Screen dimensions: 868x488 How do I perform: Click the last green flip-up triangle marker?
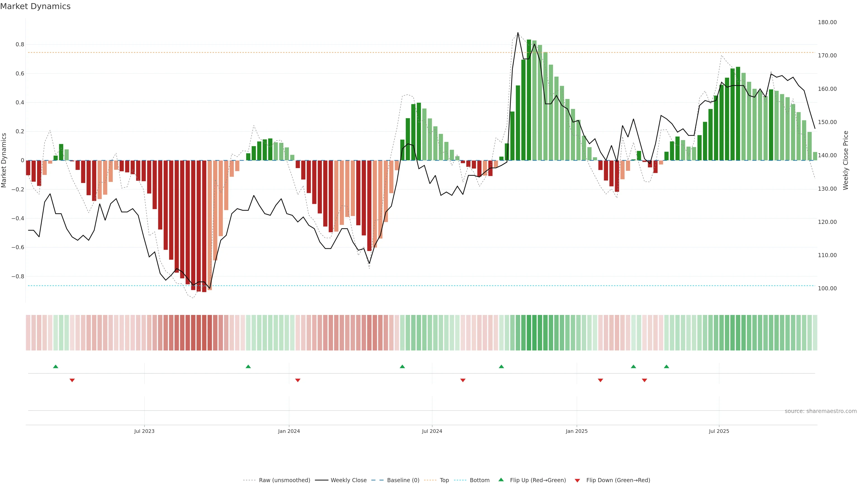coord(667,366)
